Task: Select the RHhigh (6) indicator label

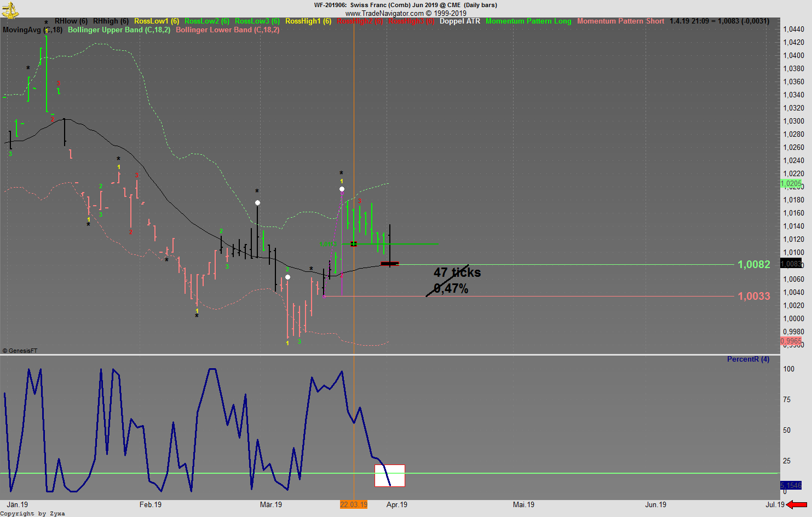Action: pyautogui.click(x=111, y=21)
